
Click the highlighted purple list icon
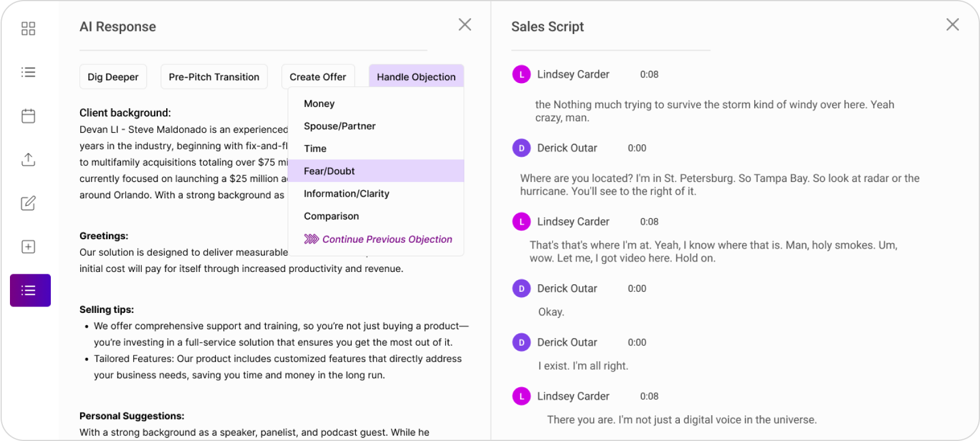[30, 290]
